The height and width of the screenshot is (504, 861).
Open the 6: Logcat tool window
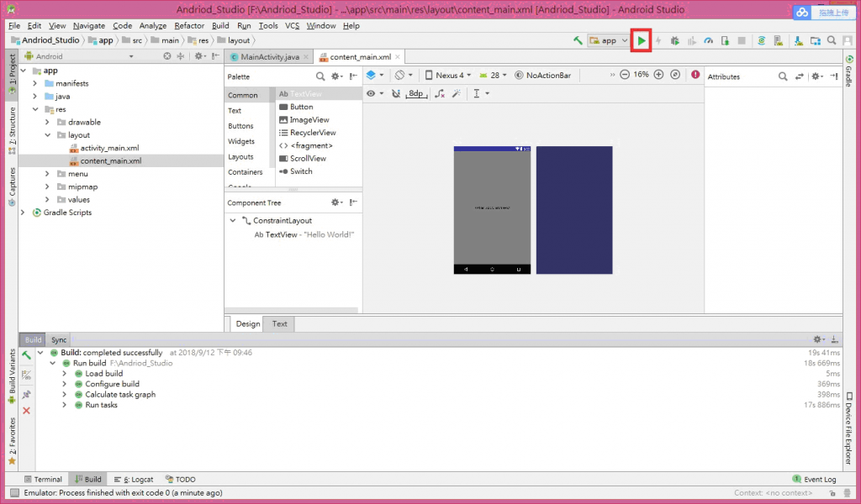pyautogui.click(x=134, y=480)
